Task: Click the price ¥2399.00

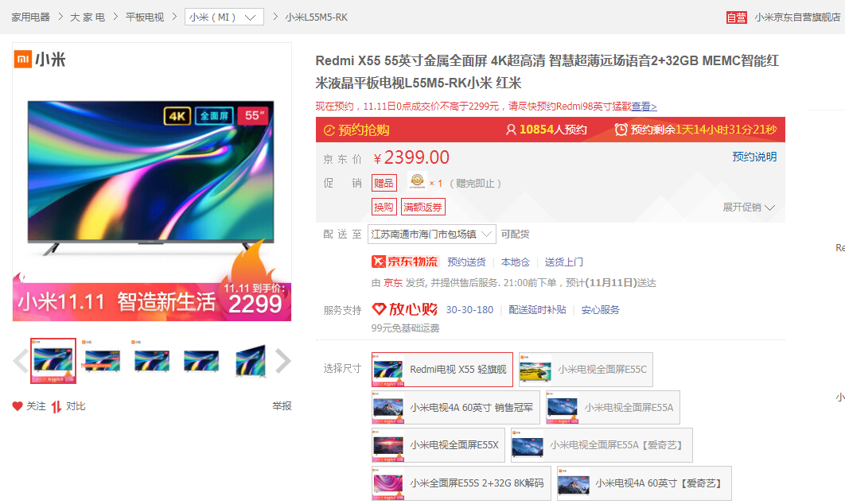Action: coord(411,157)
